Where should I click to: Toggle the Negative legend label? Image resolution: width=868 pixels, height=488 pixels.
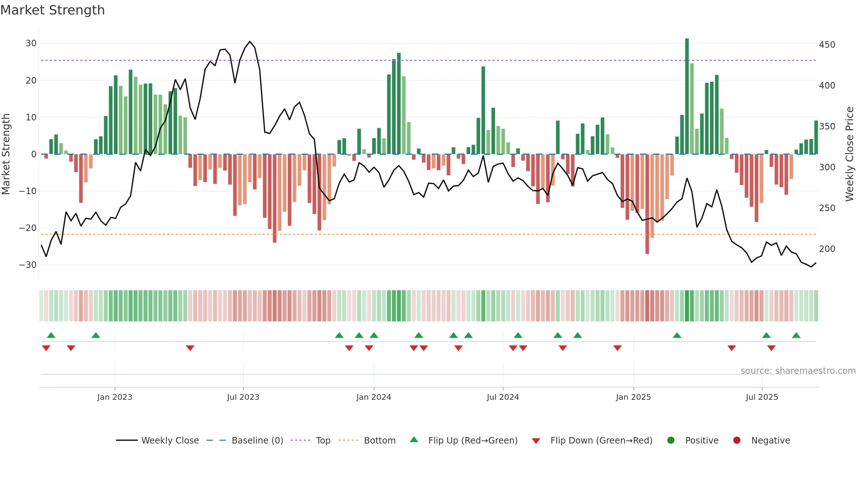[x=771, y=441]
